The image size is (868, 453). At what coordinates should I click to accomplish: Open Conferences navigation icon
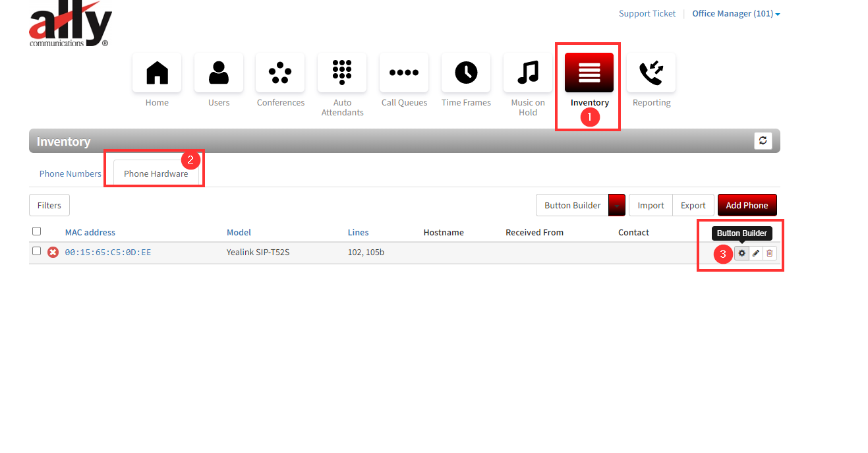(280, 73)
